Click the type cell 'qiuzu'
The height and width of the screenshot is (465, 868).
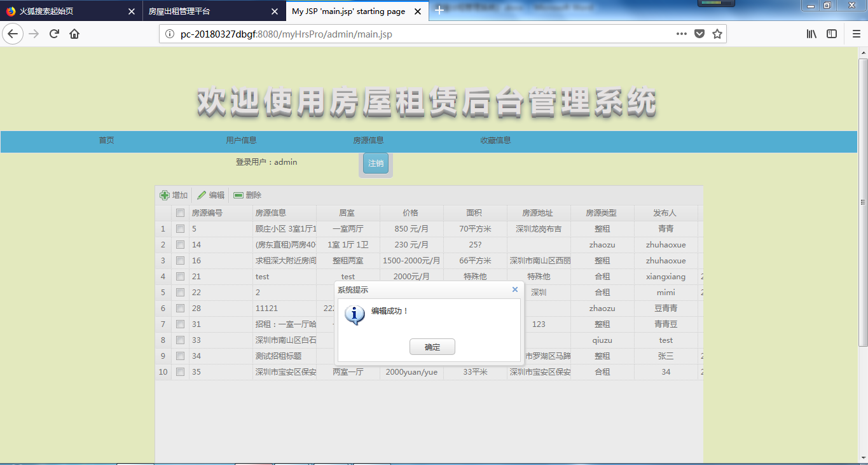(x=602, y=340)
